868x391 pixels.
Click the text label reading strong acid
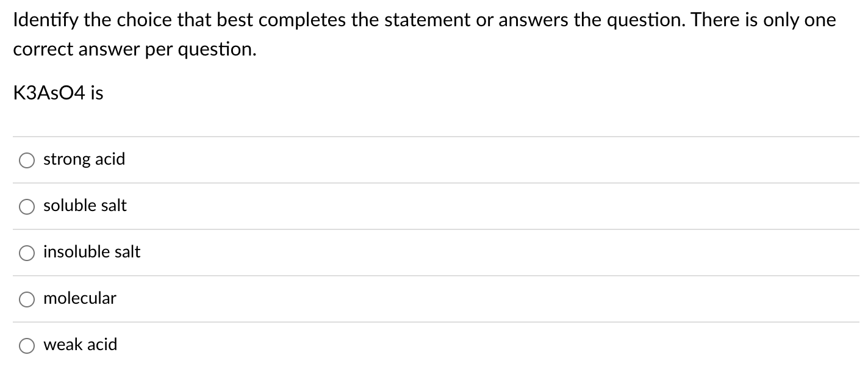84,159
